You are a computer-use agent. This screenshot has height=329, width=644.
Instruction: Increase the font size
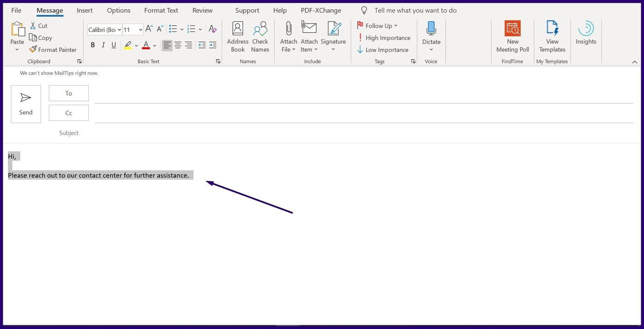coord(149,29)
